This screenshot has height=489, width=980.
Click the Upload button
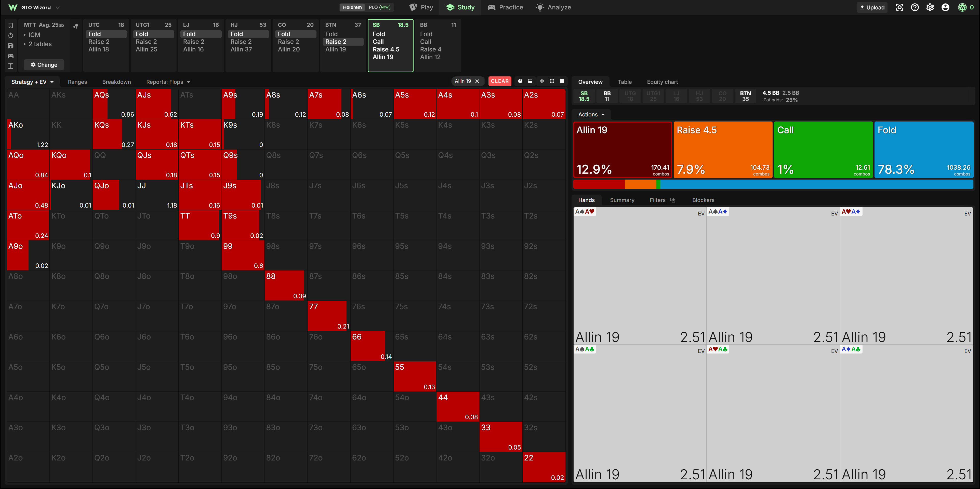point(872,7)
